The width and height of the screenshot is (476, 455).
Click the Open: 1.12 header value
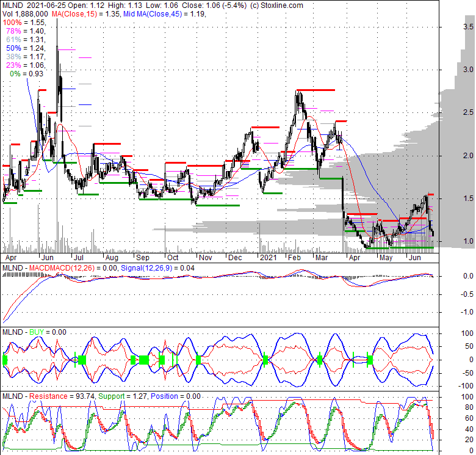coord(86,5)
